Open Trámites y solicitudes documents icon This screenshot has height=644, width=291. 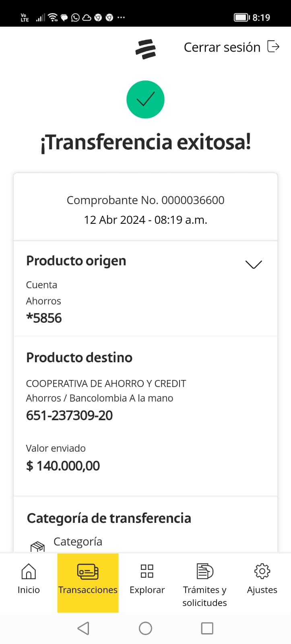(x=204, y=571)
